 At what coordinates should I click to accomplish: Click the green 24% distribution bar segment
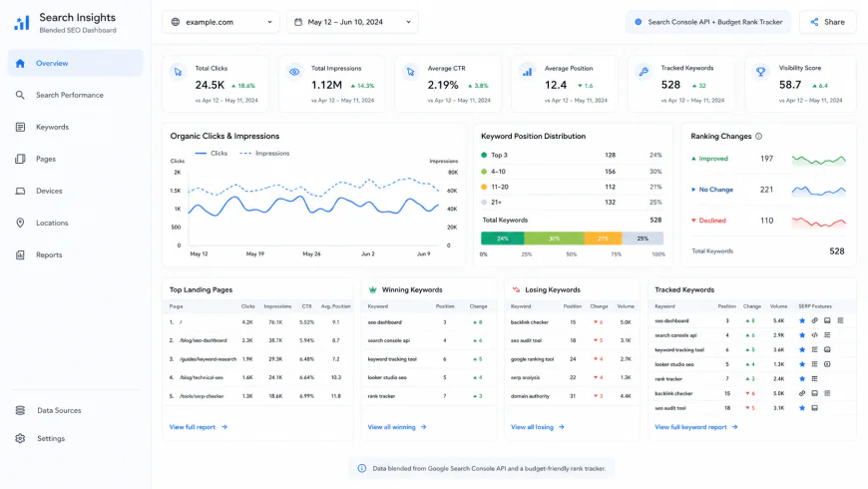tap(503, 239)
